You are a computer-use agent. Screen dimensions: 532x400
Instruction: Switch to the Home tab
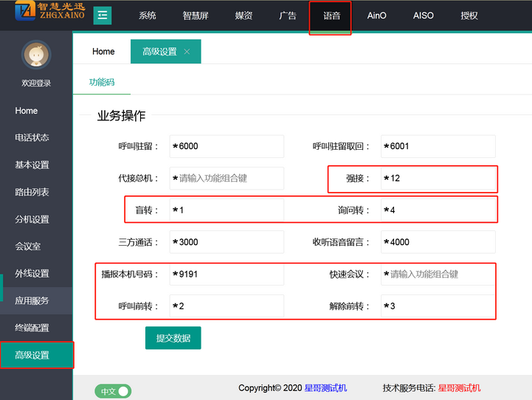click(103, 52)
